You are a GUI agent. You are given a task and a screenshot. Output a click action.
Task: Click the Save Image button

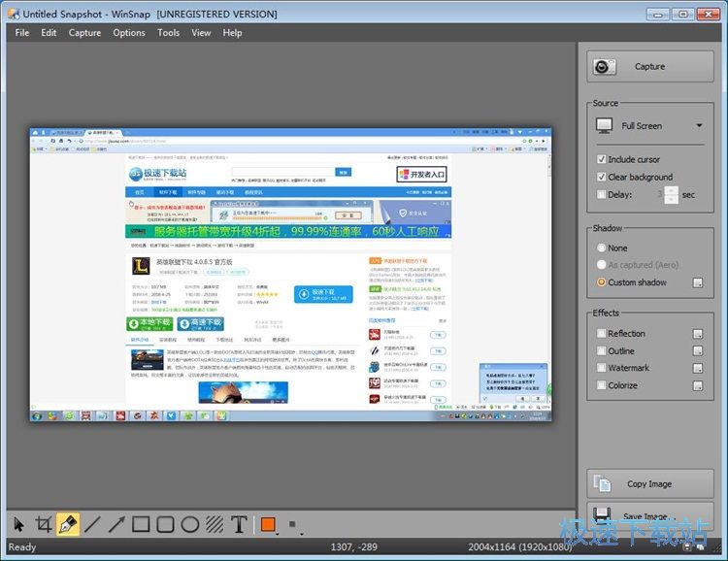pyautogui.click(x=650, y=516)
